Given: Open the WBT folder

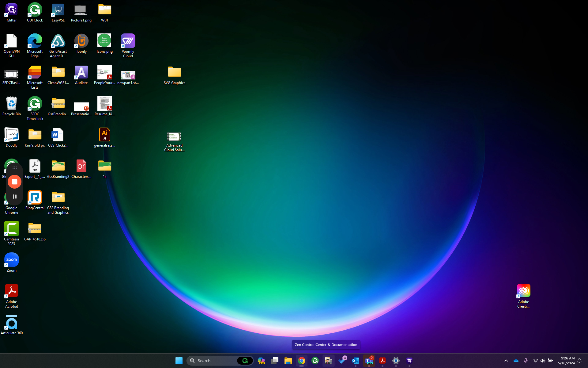Looking at the screenshot, I should [105, 13].
